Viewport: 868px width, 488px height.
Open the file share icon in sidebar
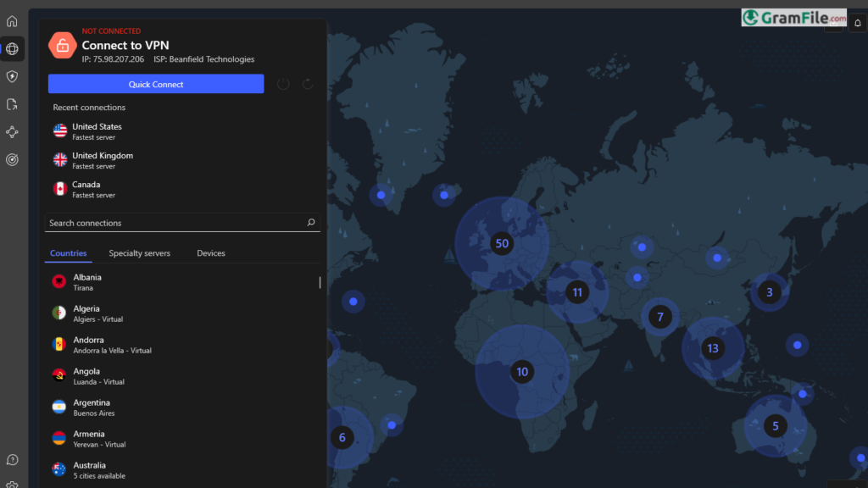12,104
